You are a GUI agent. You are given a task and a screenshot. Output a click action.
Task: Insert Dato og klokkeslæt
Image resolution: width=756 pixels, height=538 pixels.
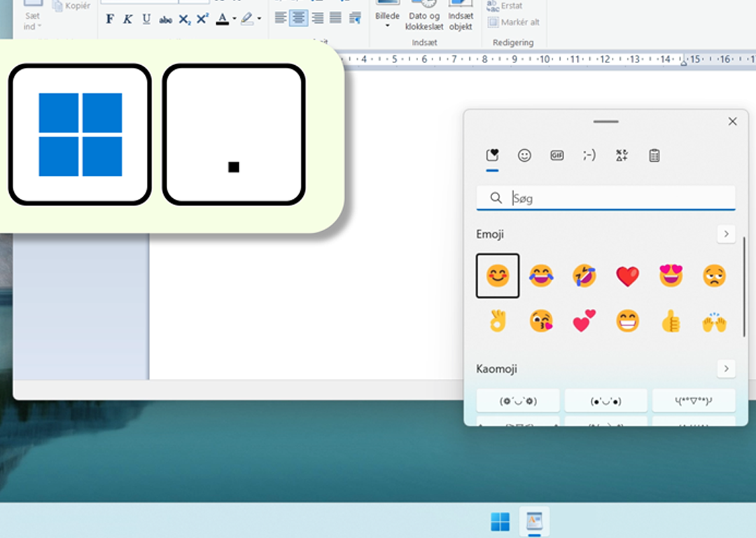424,16
